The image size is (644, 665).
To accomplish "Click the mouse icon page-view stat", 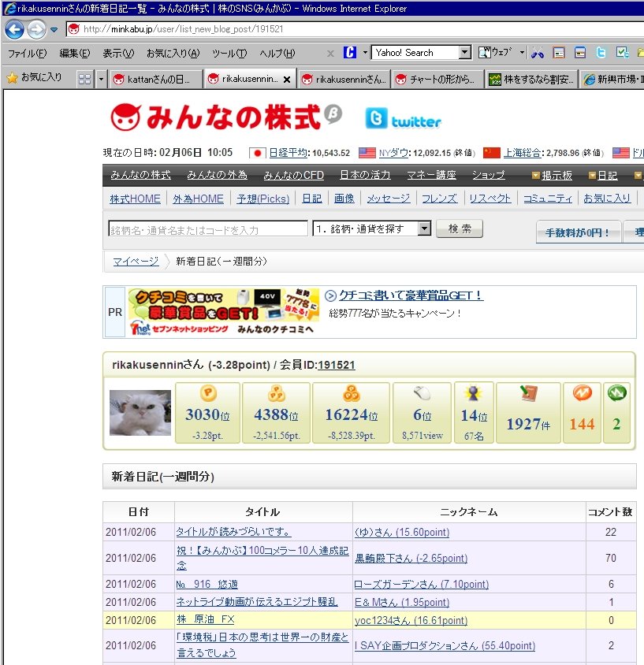I will (422, 394).
